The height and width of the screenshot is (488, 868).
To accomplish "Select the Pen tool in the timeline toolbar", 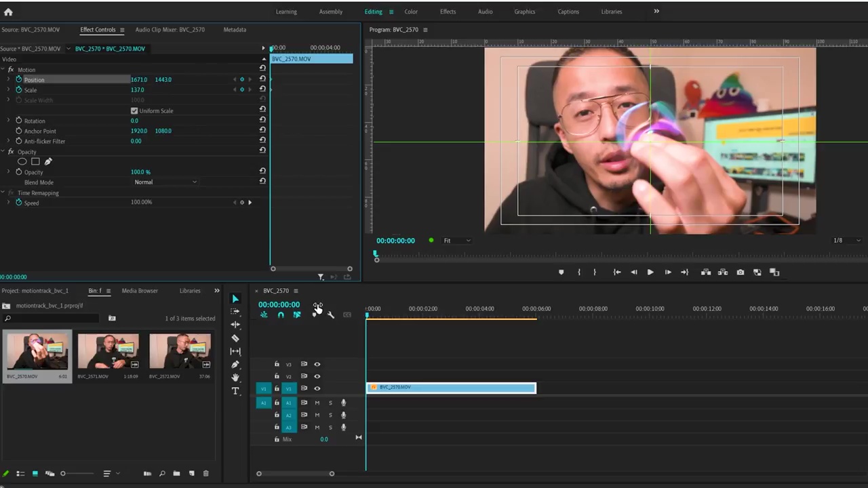I will [x=235, y=364].
